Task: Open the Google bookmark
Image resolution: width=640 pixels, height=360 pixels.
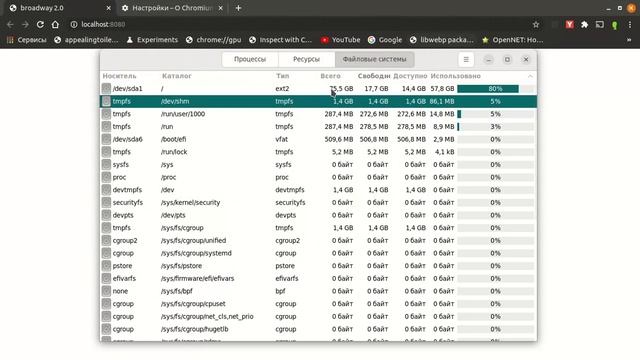Action: 385,40
